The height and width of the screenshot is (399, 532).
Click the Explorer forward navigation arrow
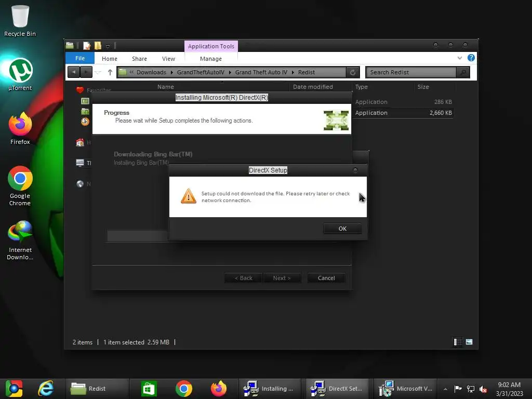[x=86, y=72]
